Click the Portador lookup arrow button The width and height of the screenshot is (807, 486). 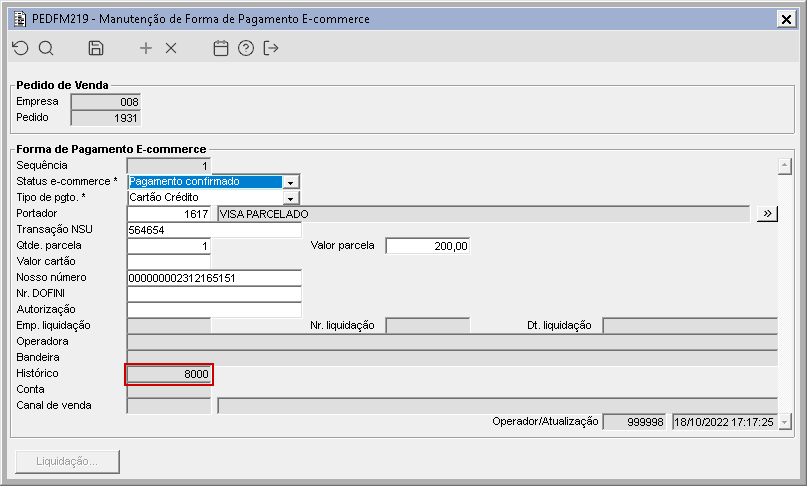(767, 214)
